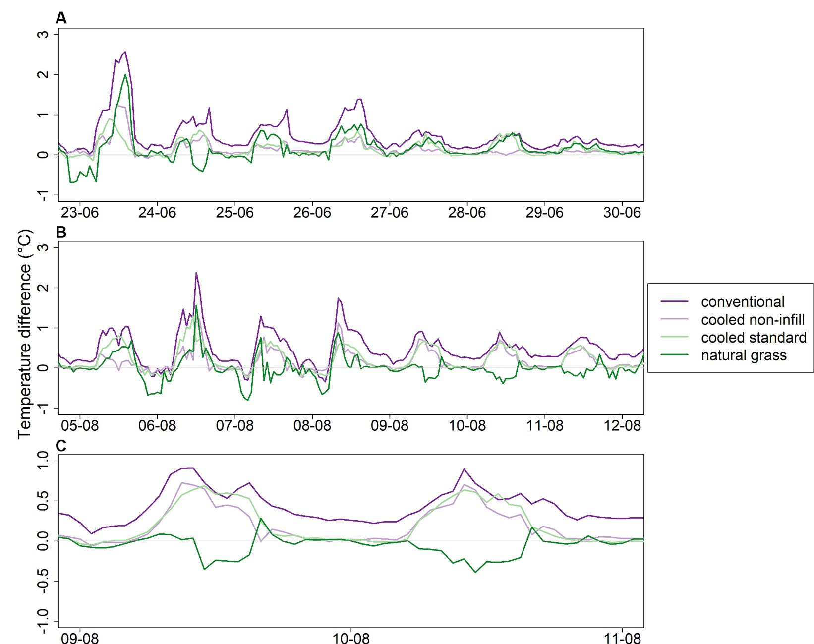Click the 'cooled non-infill' legend label

[753, 320]
